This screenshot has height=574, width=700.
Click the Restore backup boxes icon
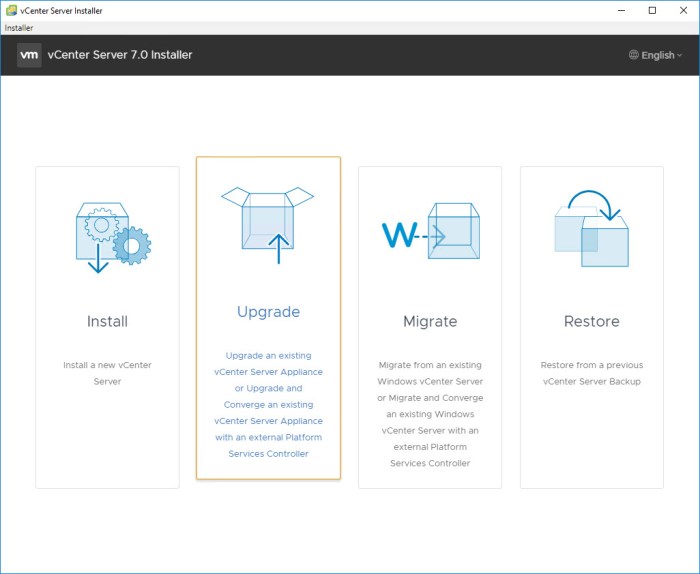[x=591, y=231]
